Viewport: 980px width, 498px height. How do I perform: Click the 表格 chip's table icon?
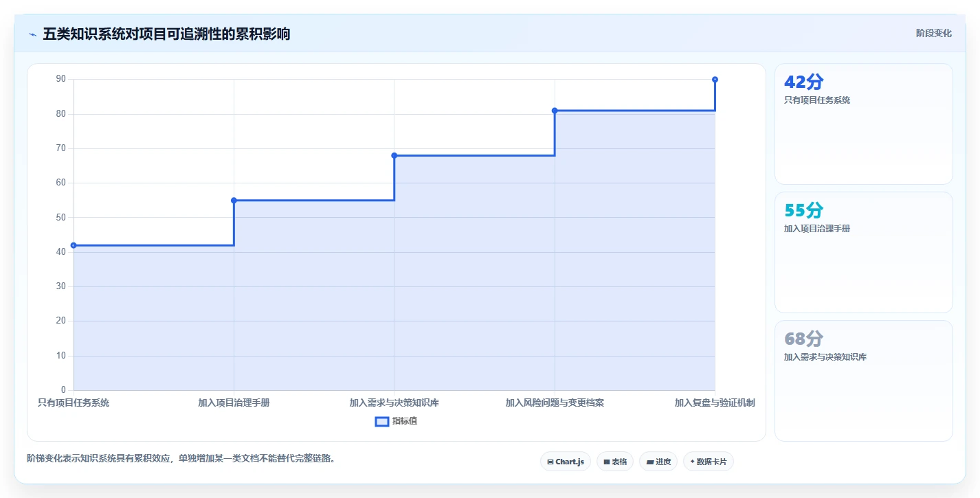click(x=607, y=462)
